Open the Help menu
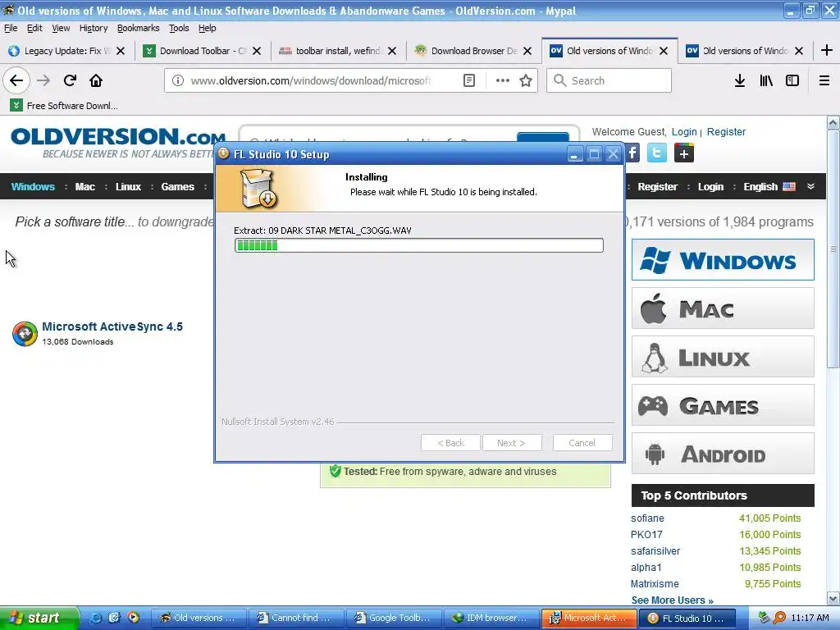 tap(208, 28)
